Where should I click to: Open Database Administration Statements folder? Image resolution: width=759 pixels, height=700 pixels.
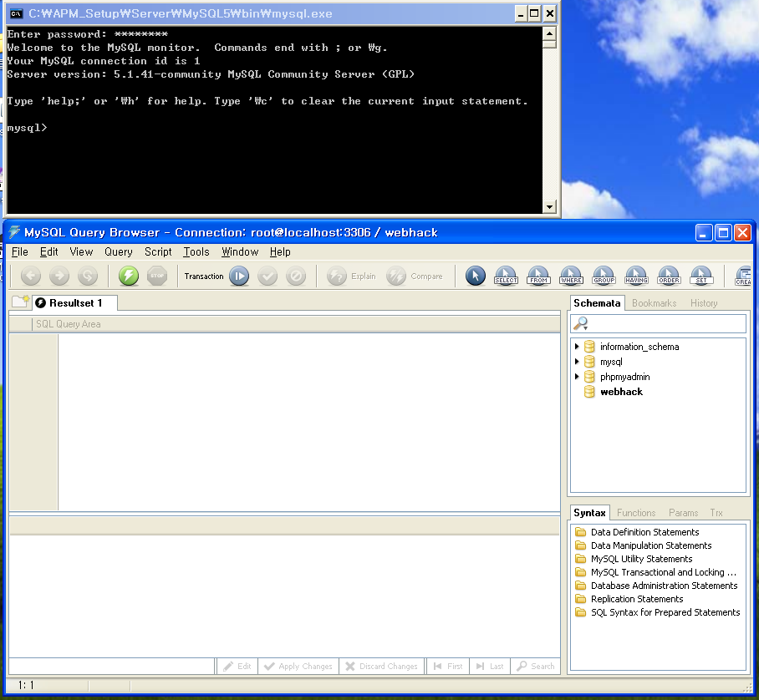click(x=656, y=586)
